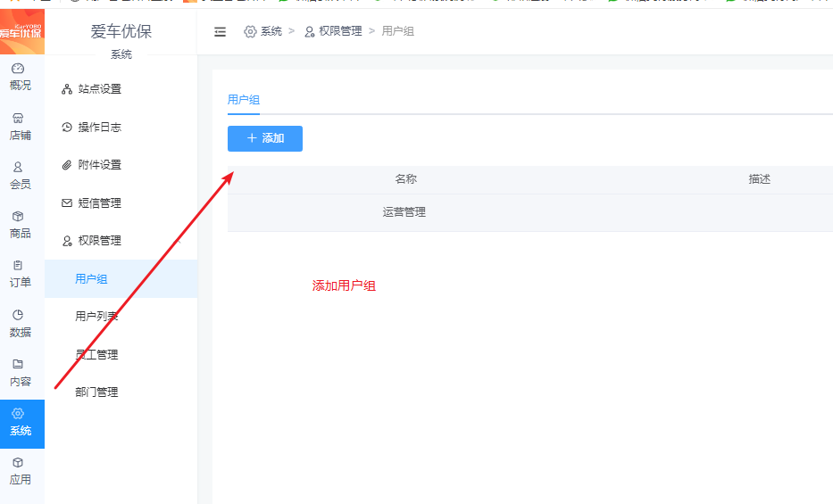This screenshot has width=833, height=504.
Task: Open 用户列表 user list
Action: click(x=121, y=317)
